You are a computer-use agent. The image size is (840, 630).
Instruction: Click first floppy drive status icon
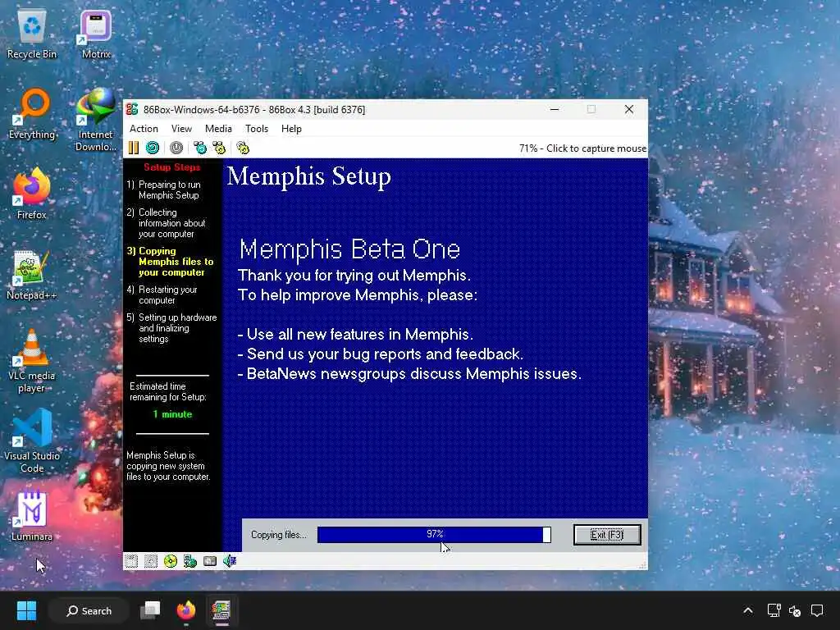point(131,561)
